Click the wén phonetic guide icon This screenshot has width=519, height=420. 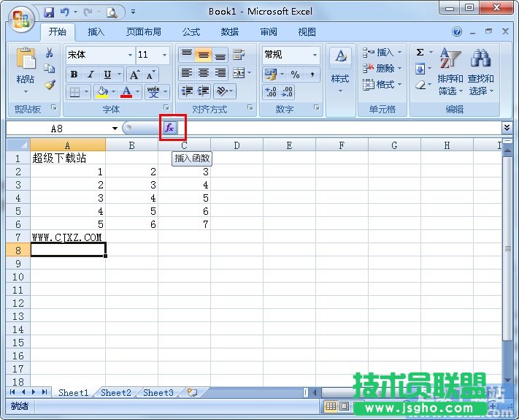point(153,91)
